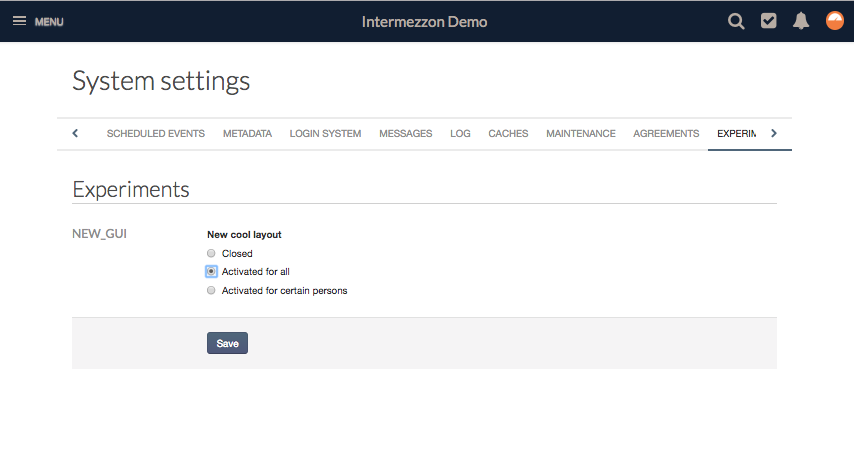The height and width of the screenshot is (473, 854).
Task: Show later tabs with the right chevron
Action: (774, 134)
